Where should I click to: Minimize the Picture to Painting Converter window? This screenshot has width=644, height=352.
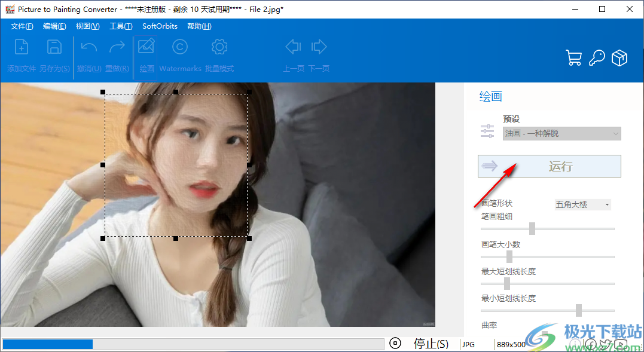pyautogui.click(x=574, y=9)
